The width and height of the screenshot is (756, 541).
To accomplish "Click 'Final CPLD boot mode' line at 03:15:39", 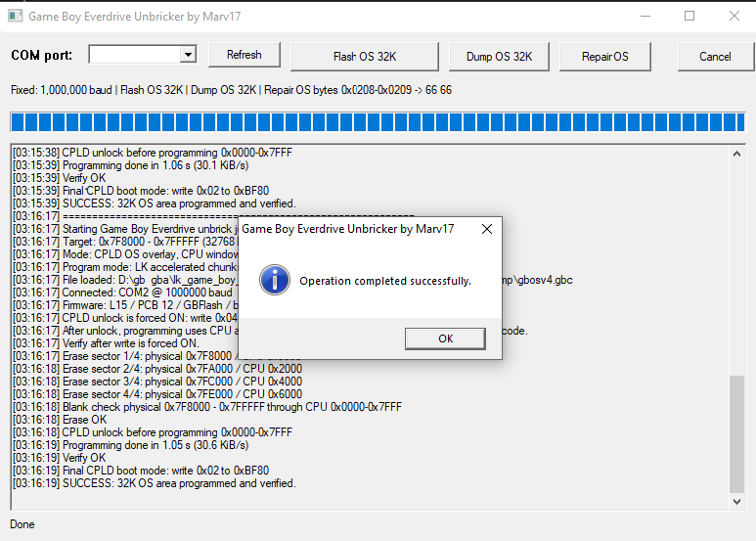I will pyautogui.click(x=141, y=191).
